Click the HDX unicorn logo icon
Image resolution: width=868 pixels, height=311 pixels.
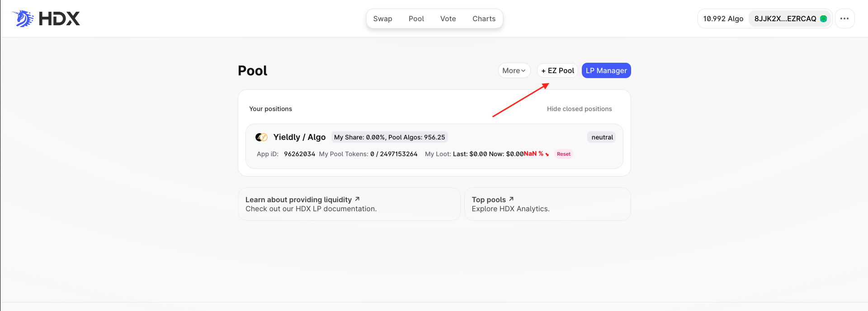23,19
